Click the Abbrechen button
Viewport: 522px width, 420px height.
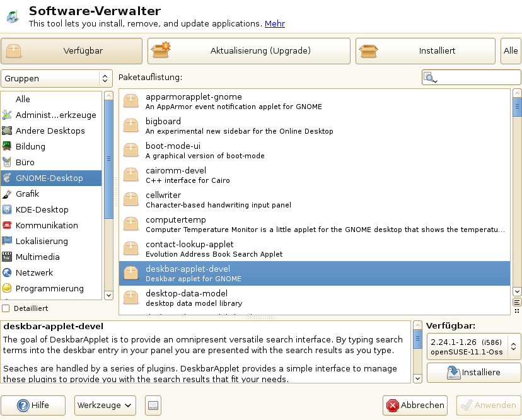[x=415, y=405]
